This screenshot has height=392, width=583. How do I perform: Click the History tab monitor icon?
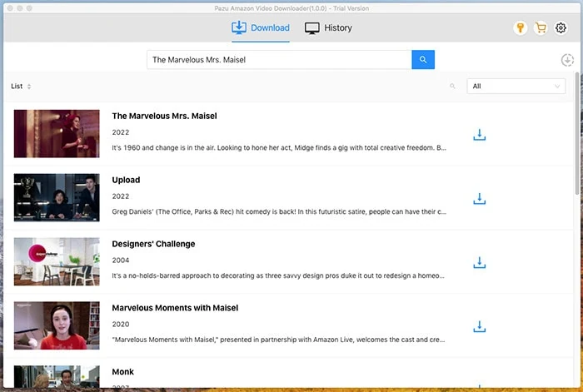point(312,28)
